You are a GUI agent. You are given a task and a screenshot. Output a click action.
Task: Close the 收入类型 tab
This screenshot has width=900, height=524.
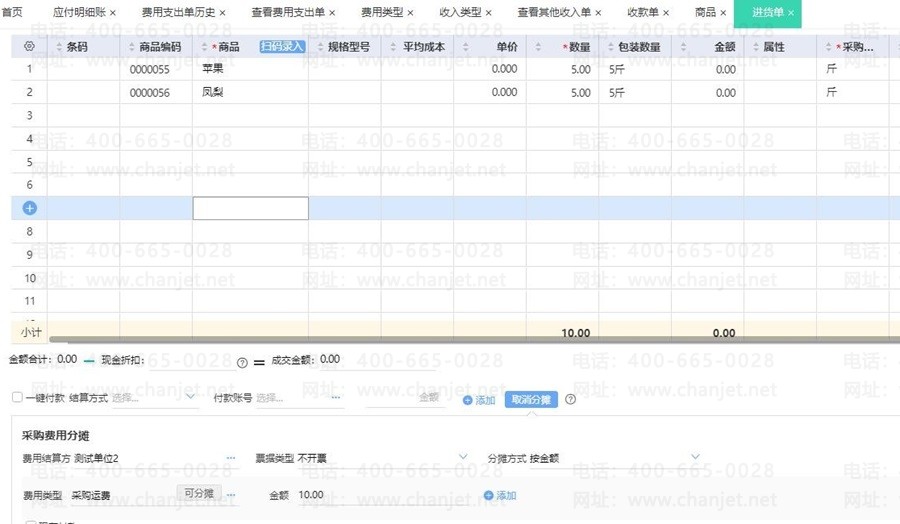(488, 13)
